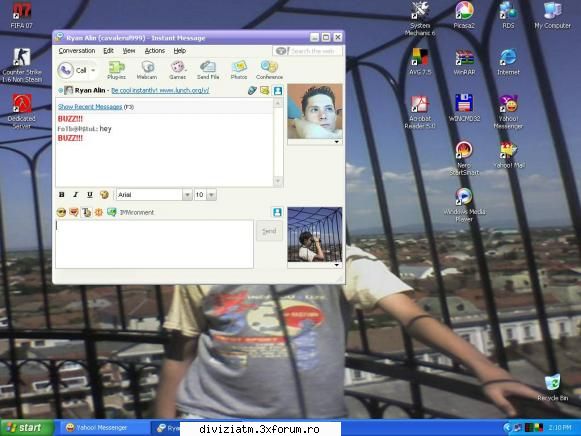Open the Photos sharing icon

[x=239, y=70]
